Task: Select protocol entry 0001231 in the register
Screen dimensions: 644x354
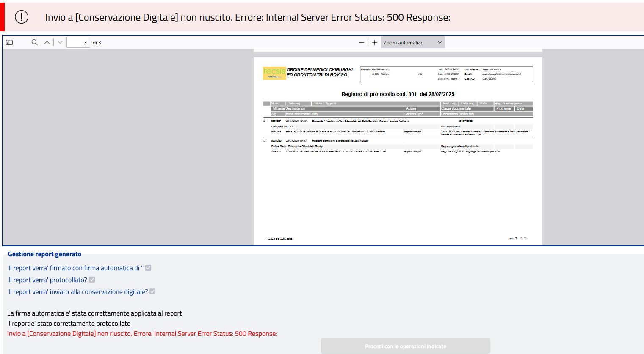Action: pos(276,121)
